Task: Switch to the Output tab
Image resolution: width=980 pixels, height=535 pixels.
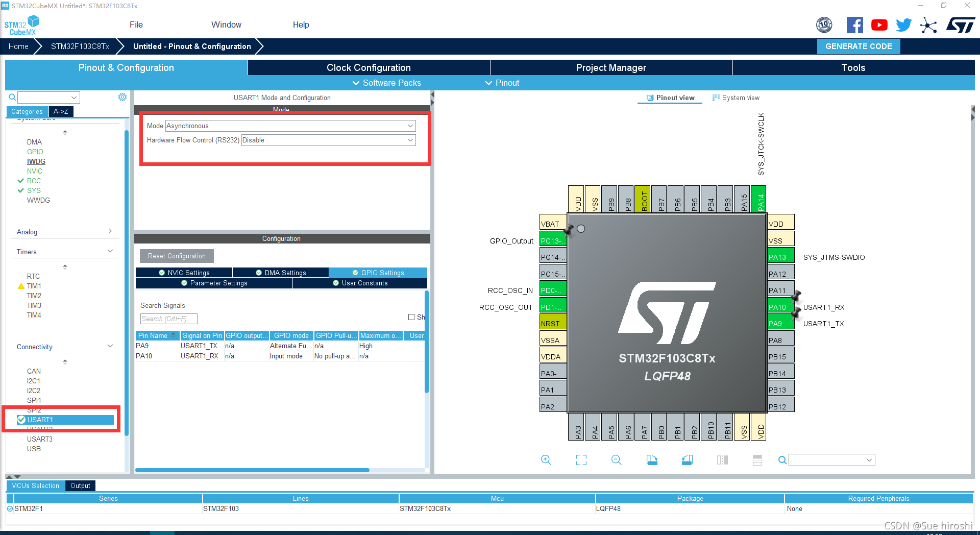Action: pyautogui.click(x=80, y=485)
